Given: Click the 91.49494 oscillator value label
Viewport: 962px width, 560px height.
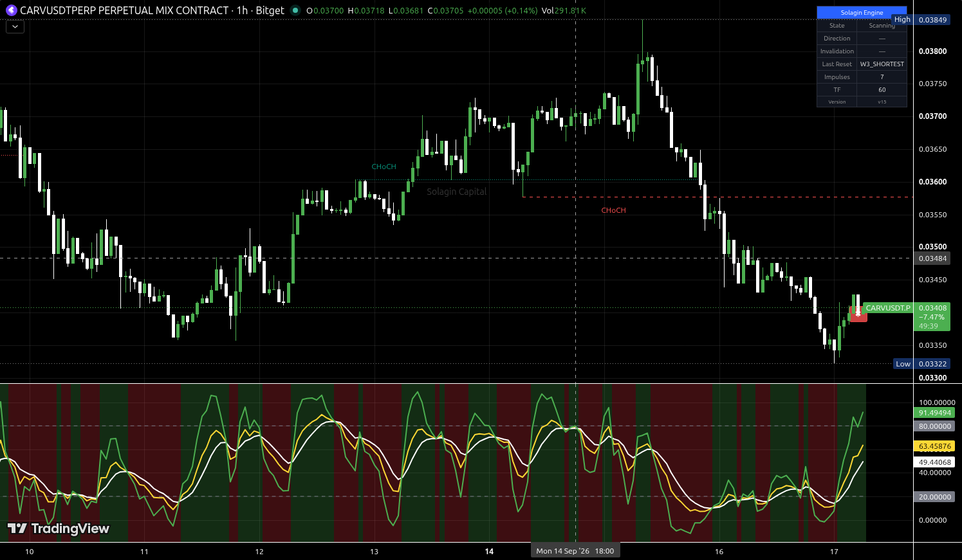Looking at the screenshot, I should click(x=934, y=413).
